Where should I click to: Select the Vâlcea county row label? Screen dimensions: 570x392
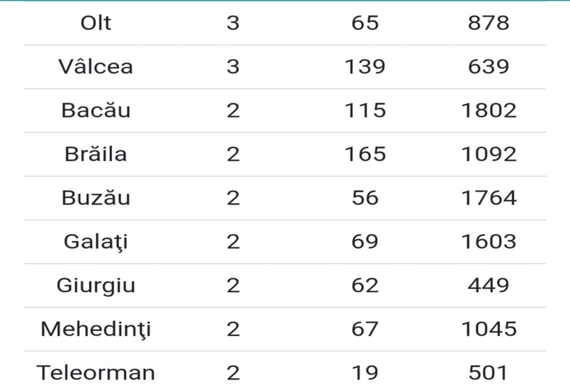coord(96,67)
